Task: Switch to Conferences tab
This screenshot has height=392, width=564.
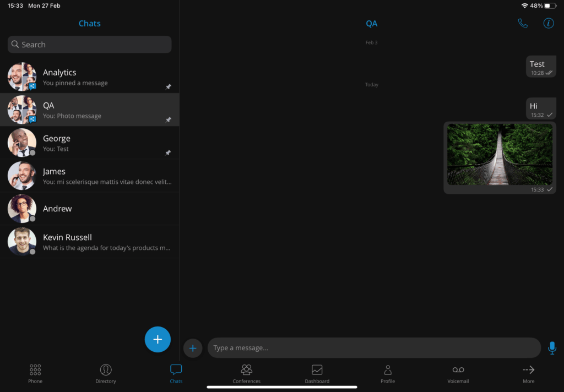Action: pyautogui.click(x=246, y=374)
